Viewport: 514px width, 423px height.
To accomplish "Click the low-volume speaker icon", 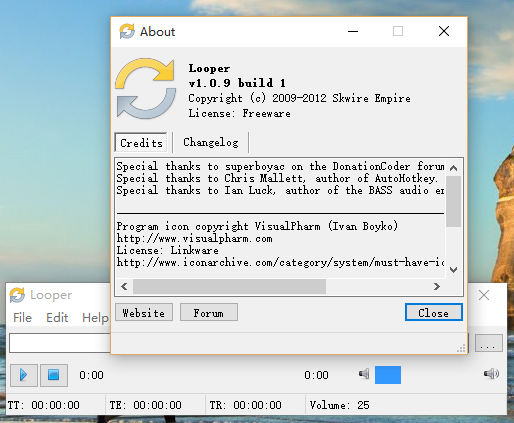I will pos(364,374).
